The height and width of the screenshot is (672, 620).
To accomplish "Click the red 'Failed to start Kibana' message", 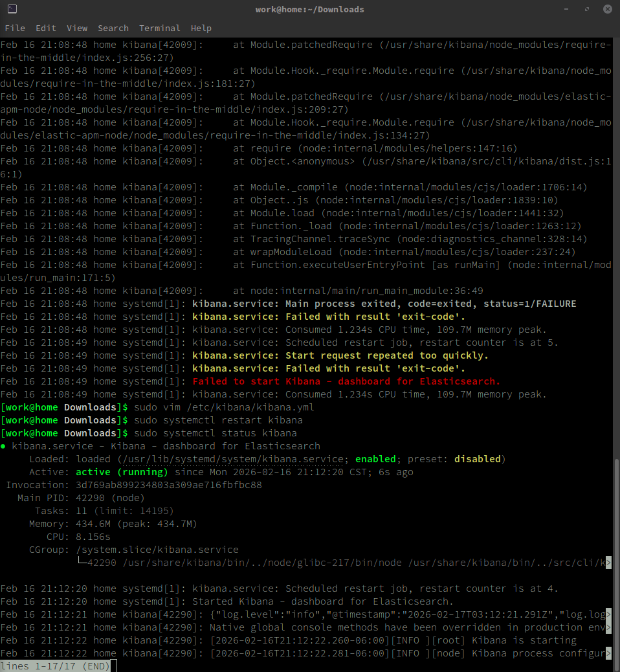I will pyautogui.click(x=346, y=381).
